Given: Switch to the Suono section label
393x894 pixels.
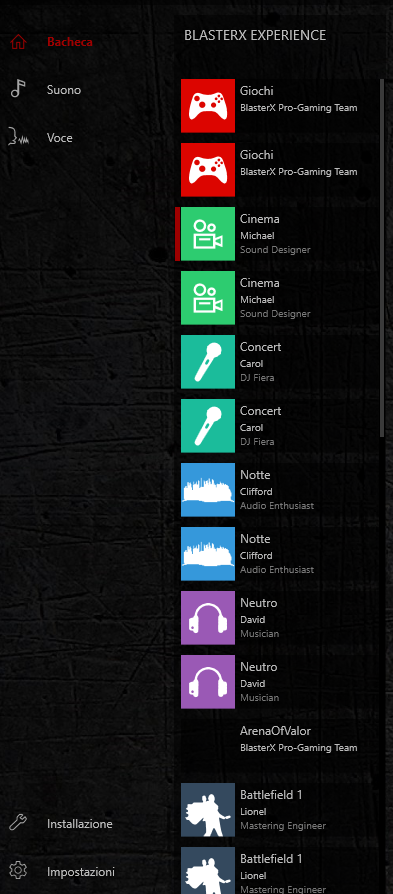Looking at the screenshot, I should 64,90.
